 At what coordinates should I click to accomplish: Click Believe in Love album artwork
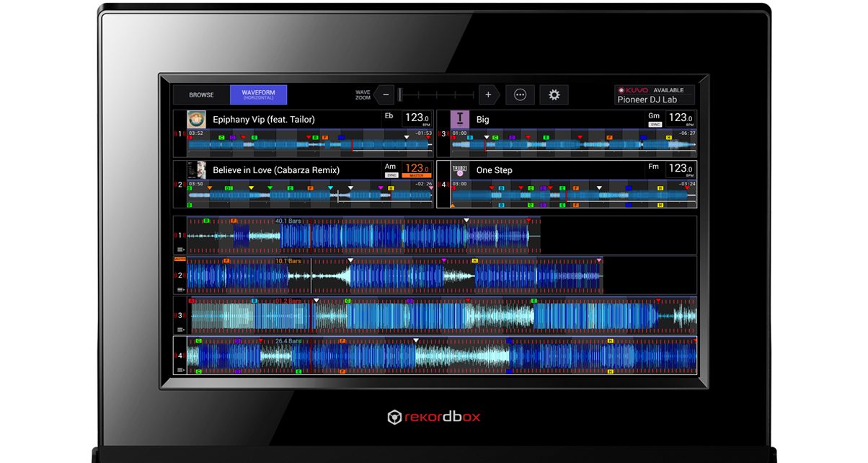coord(196,169)
